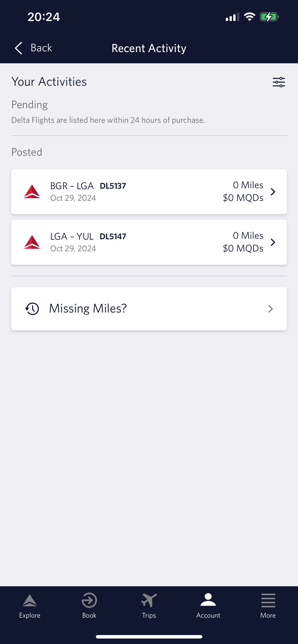This screenshot has height=644, width=298.
Task: Tap the Delta logo on LGA - YUL
Action: click(32, 242)
